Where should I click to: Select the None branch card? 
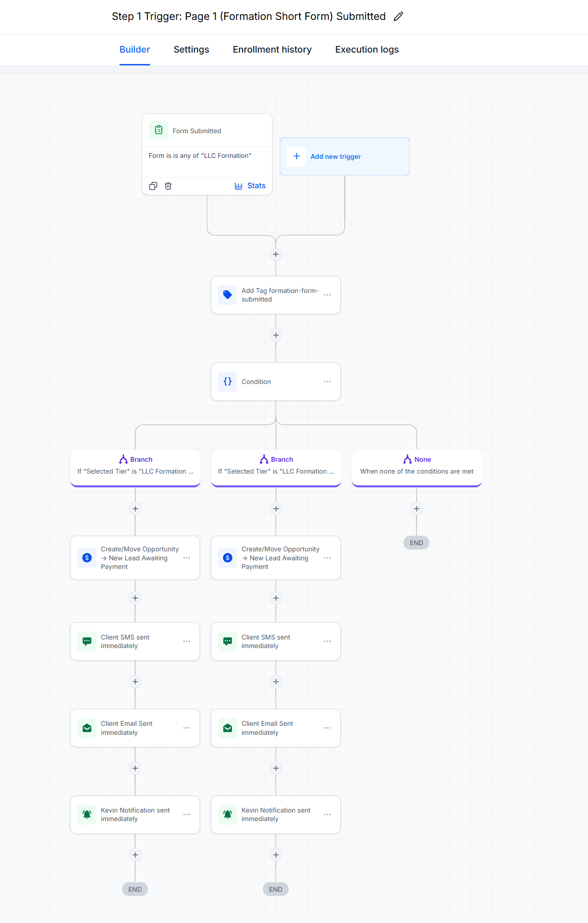417,467
